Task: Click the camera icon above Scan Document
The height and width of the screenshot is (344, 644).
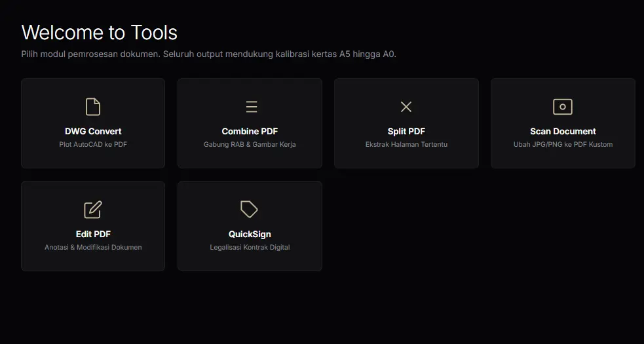Action: click(x=563, y=107)
